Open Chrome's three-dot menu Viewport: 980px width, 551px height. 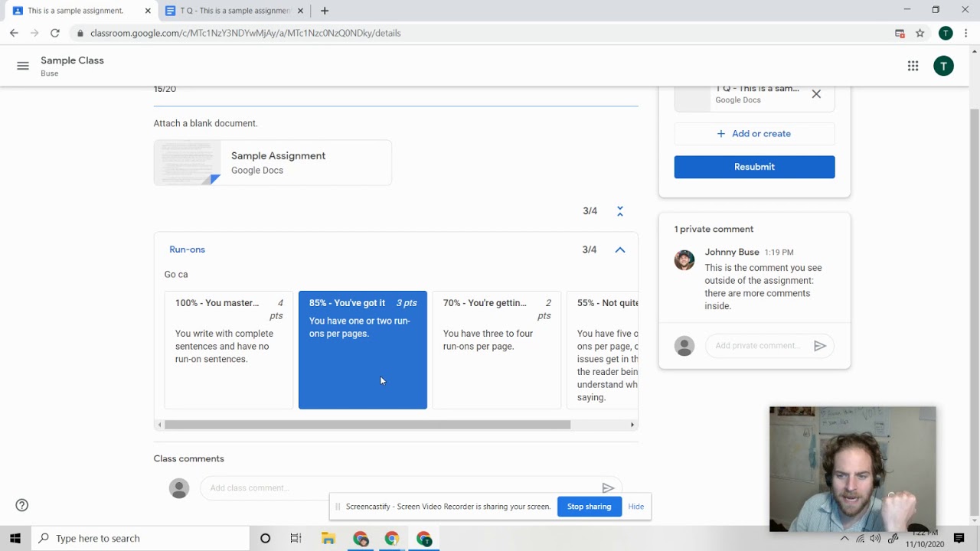(x=966, y=33)
